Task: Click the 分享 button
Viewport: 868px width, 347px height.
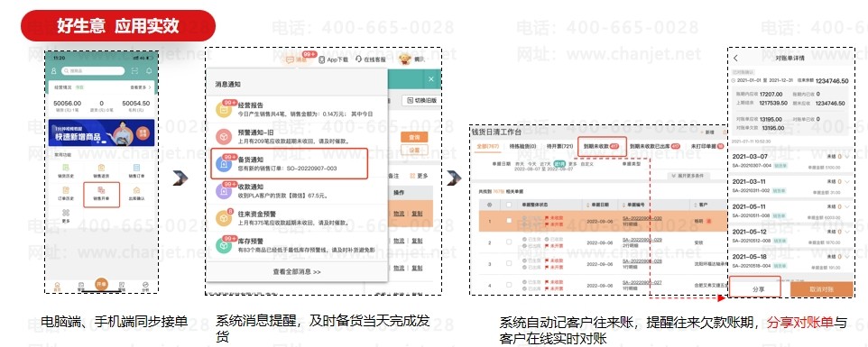Action: coord(755,288)
